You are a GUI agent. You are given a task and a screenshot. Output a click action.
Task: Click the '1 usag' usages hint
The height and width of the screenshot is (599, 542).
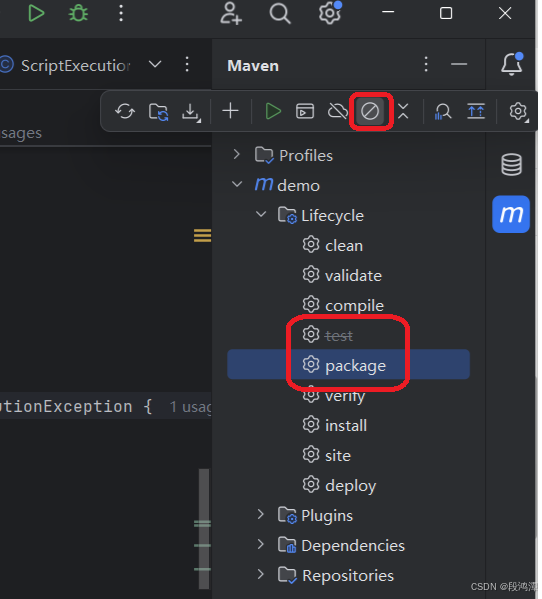point(190,407)
